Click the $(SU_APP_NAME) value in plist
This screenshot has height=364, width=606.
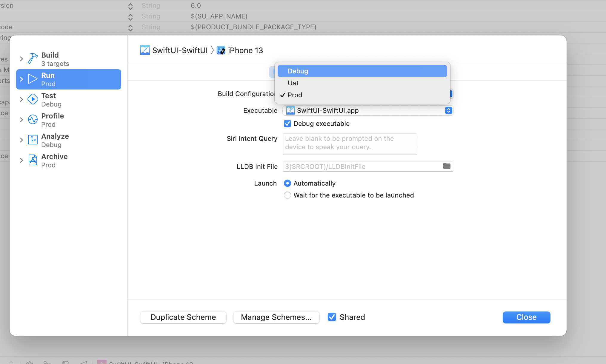219,16
